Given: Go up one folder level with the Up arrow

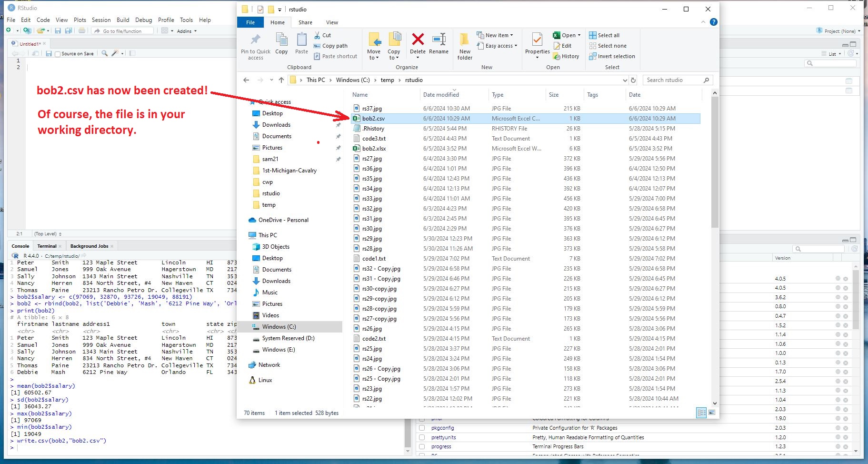Looking at the screenshot, I should click(x=281, y=80).
